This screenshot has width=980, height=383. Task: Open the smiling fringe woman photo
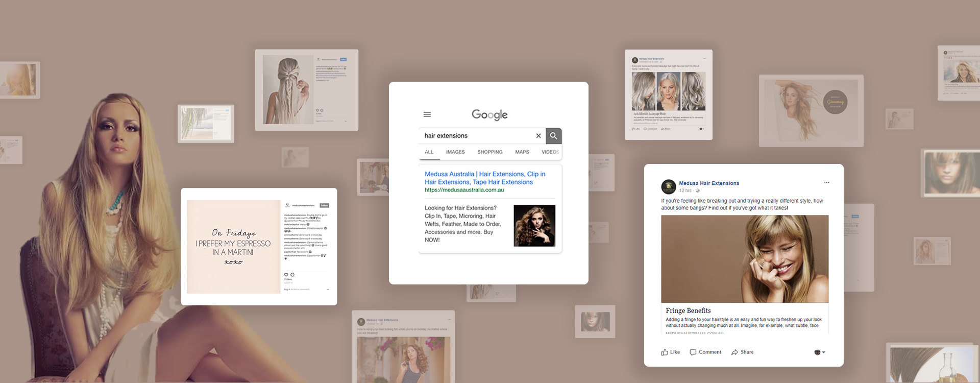[745, 259]
